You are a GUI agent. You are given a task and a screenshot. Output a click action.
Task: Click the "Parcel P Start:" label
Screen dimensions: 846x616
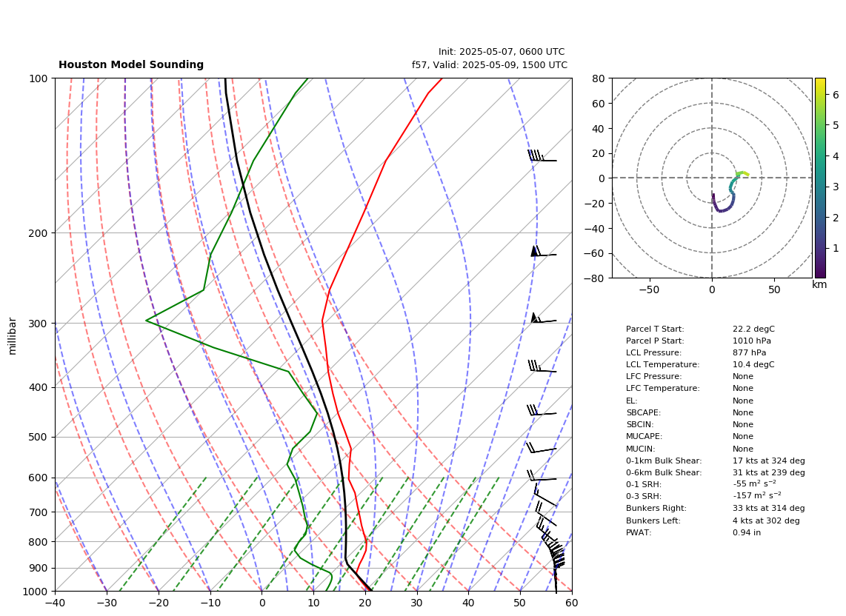tap(655, 341)
